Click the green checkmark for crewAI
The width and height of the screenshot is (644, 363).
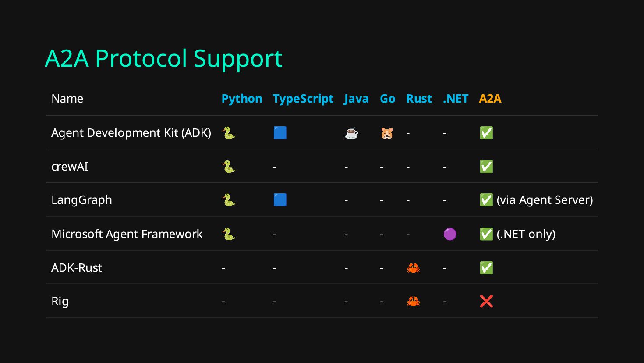pos(486,167)
